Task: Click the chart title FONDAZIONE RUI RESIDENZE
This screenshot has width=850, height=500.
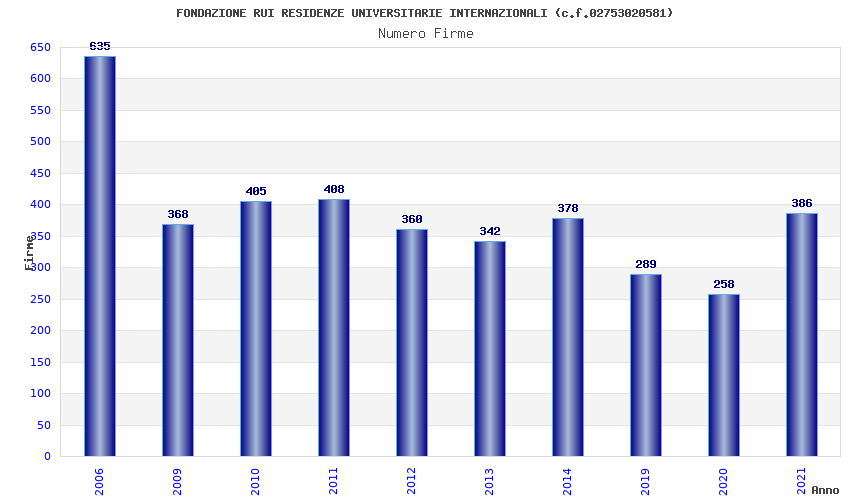Action: click(x=424, y=13)
